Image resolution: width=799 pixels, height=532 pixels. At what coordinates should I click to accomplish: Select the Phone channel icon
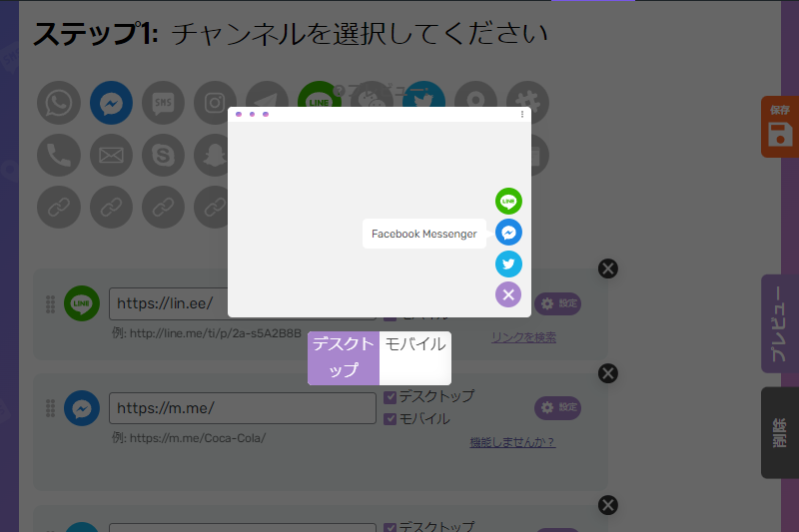click(59, 155)
